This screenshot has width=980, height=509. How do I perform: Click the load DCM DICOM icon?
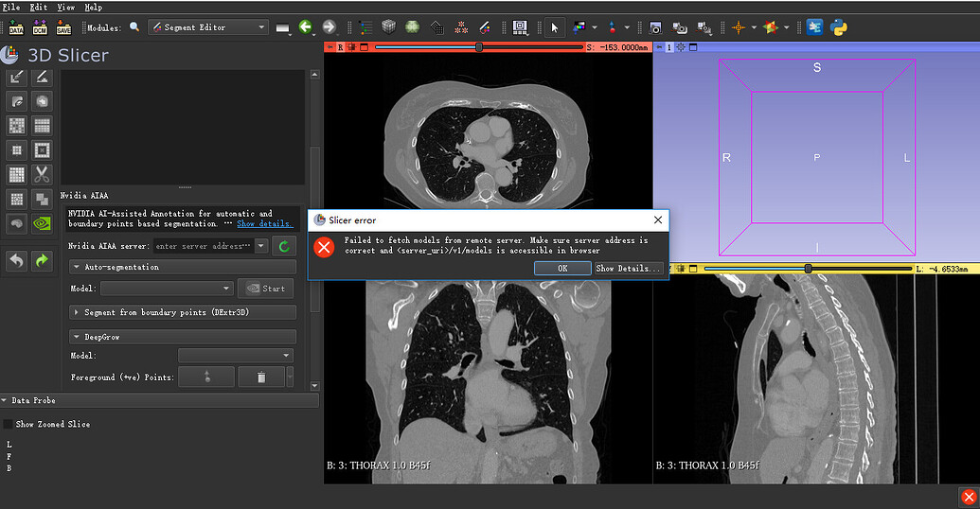pos(40,27)
